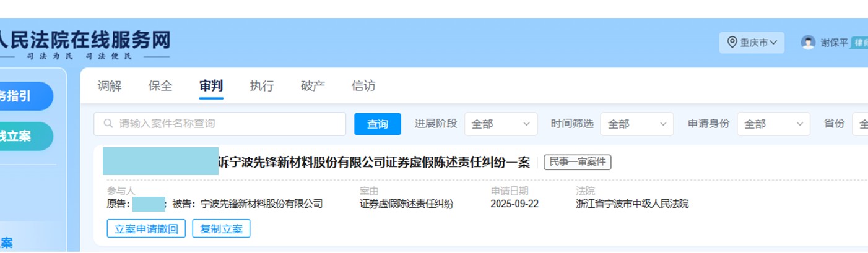Click the location pin icon
This screenshot has height=253, width=868.
[732, 43]
